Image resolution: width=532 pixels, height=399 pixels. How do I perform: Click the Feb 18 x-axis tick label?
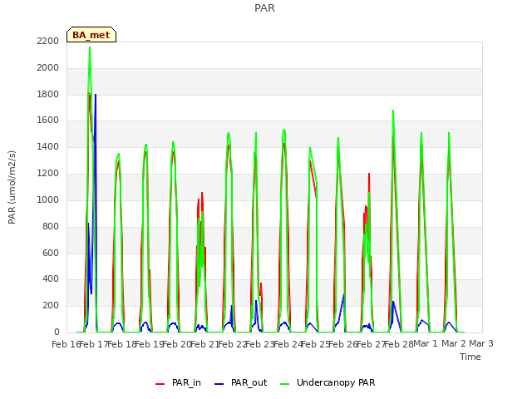pyautogui.click(x=121, y=344)
